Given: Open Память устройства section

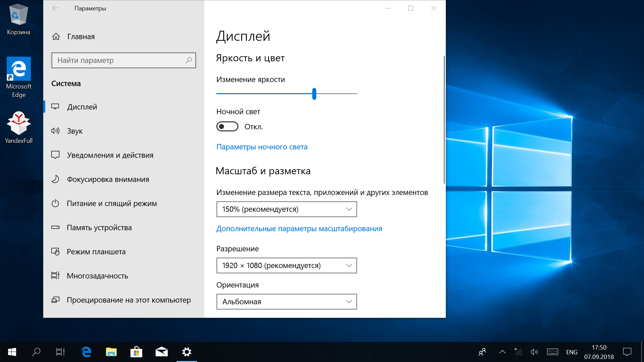Looking at the screenshot, I should point(124,227).
